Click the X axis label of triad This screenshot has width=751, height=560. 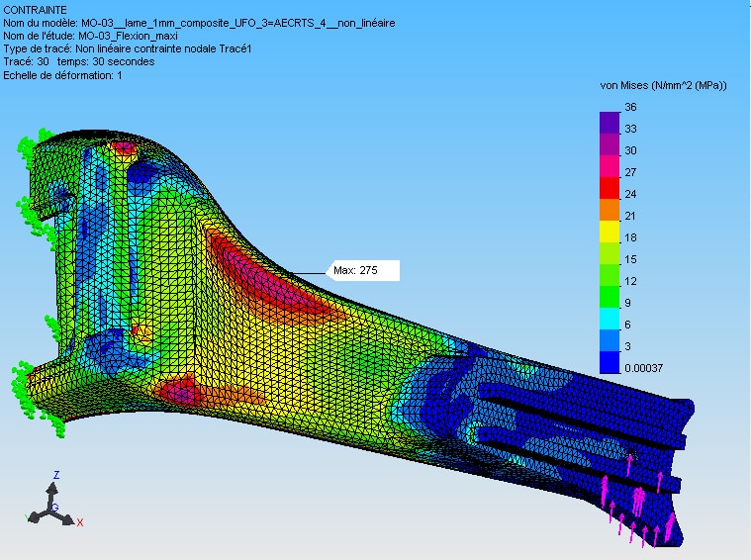80,522
